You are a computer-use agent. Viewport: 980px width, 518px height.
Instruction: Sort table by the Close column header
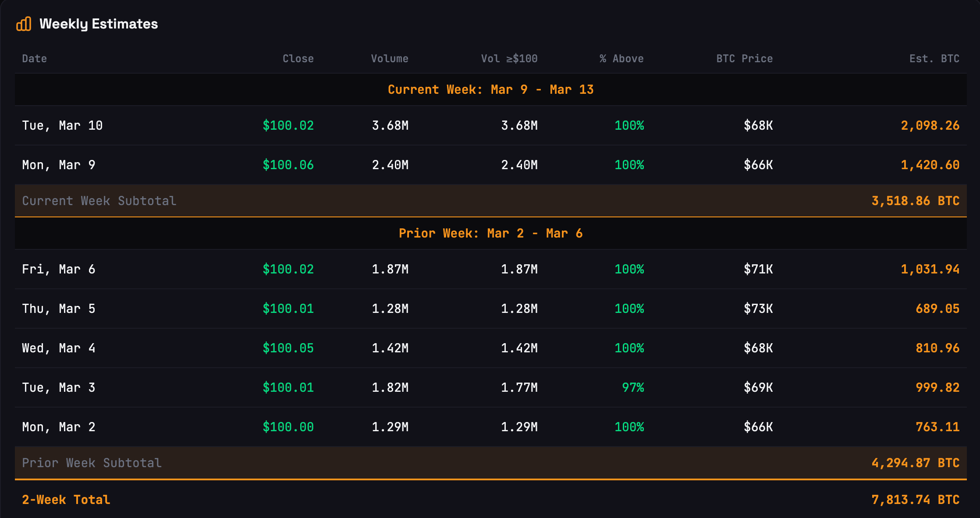point(298,58)
